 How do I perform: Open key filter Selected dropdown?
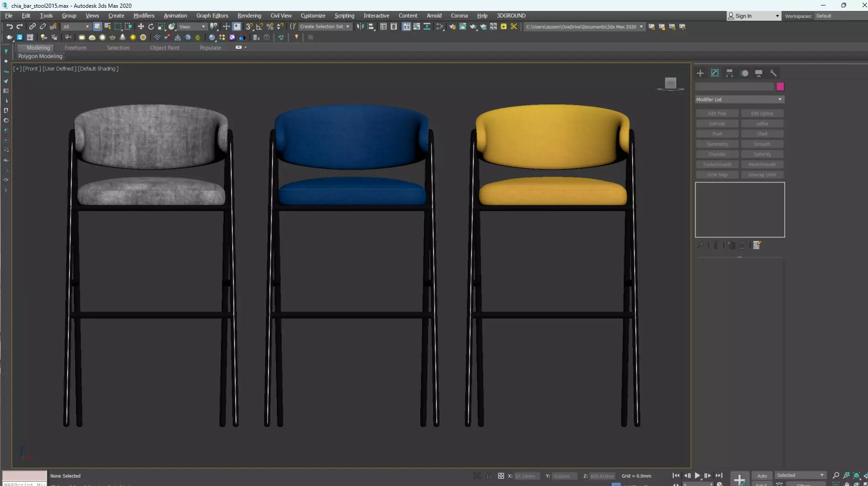(x=800, y=476)
